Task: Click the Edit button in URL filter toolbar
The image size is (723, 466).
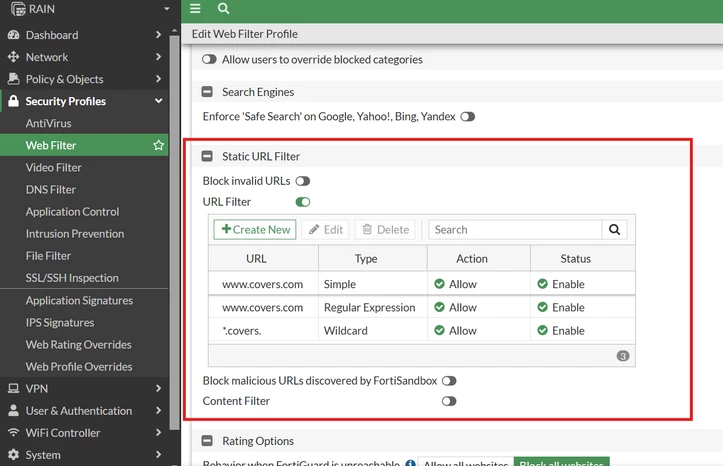Action: point(326,230)
